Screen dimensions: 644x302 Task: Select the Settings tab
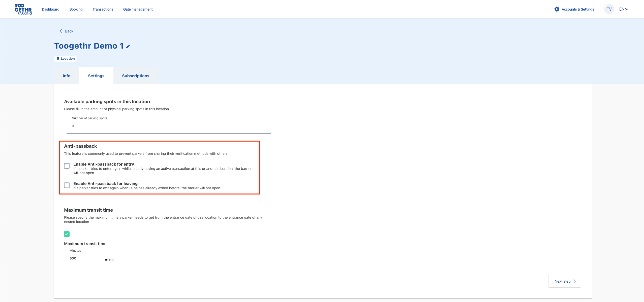pyautogui.click(x=96, y=76)
